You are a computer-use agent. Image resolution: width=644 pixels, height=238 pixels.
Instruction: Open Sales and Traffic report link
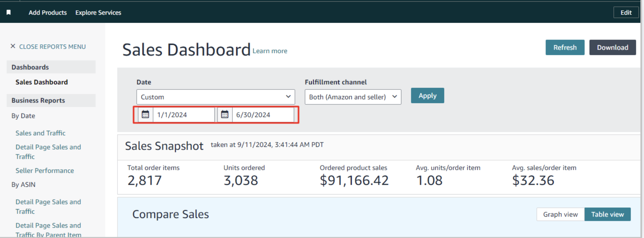40,133
